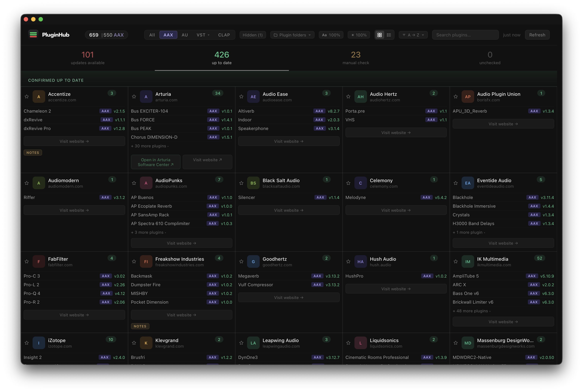Switch to list view layout
The height and width of the screenshot is (392, 583).
389,35
